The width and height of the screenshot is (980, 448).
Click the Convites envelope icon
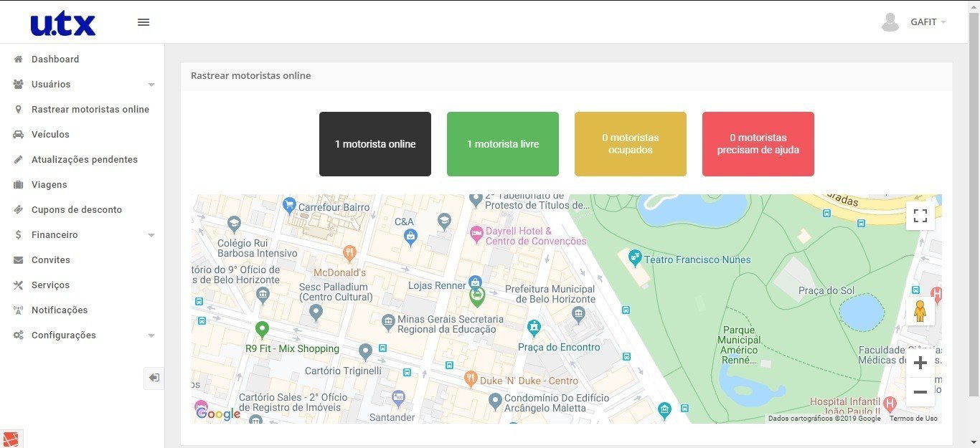click(18, 260)
